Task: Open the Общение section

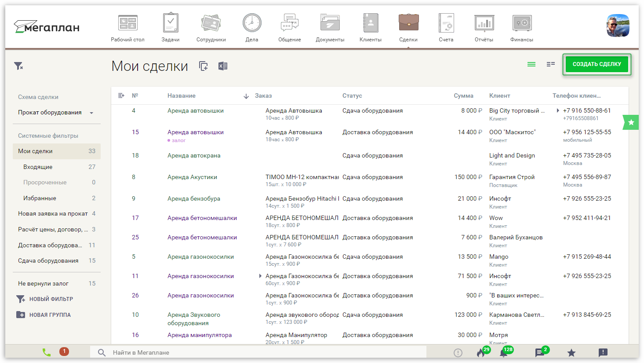Action: pos(290,28)
